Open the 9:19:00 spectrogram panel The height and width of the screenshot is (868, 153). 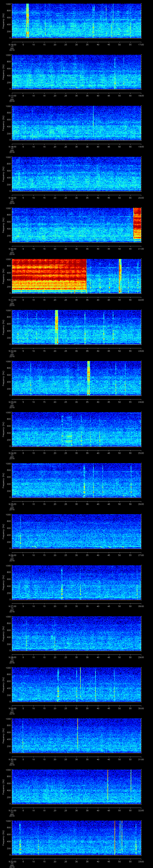77,174
